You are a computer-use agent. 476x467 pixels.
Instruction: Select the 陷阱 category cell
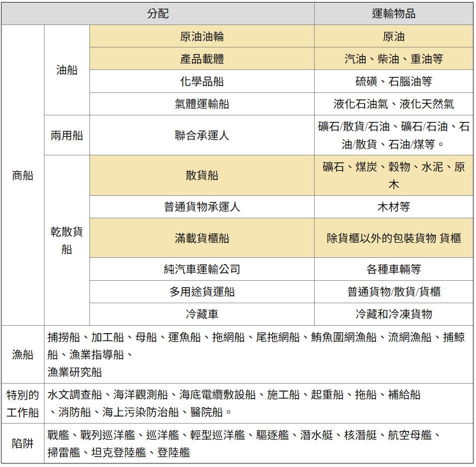click(x=23, y=444)
